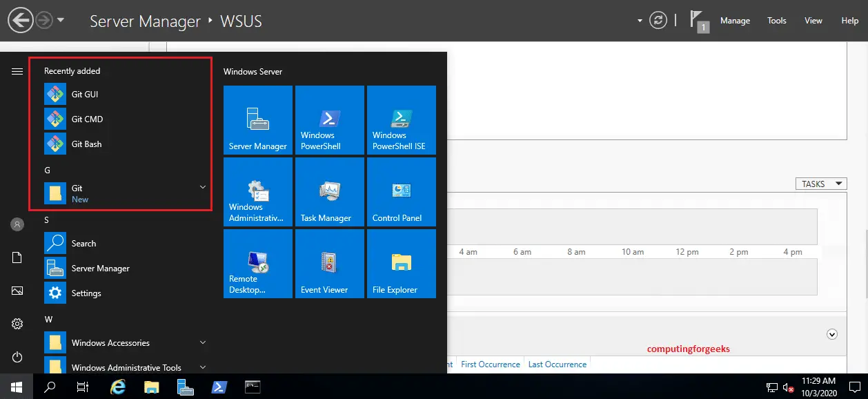Open the Manage menu
868x399 pixels.
click(x=735, y=21)
